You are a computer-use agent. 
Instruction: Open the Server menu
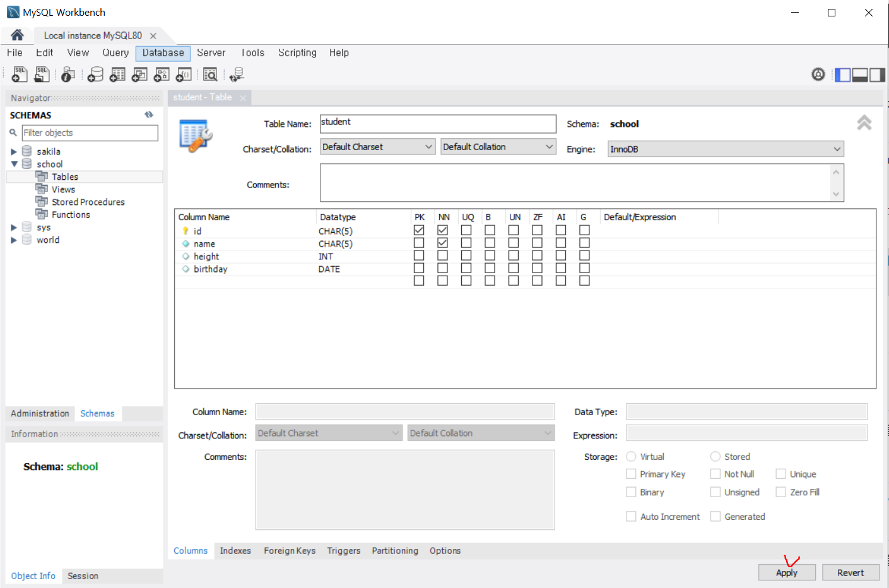point(211,53)
